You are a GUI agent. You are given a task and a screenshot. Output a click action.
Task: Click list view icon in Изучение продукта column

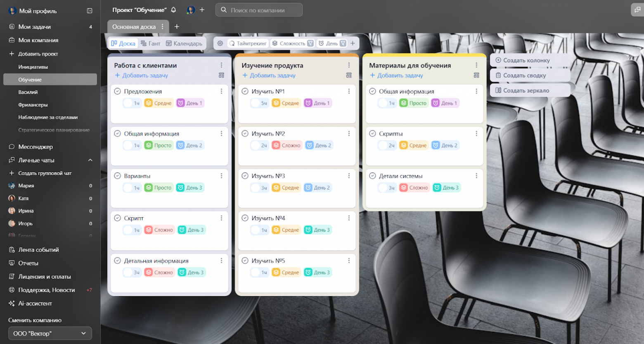point(349,75)
